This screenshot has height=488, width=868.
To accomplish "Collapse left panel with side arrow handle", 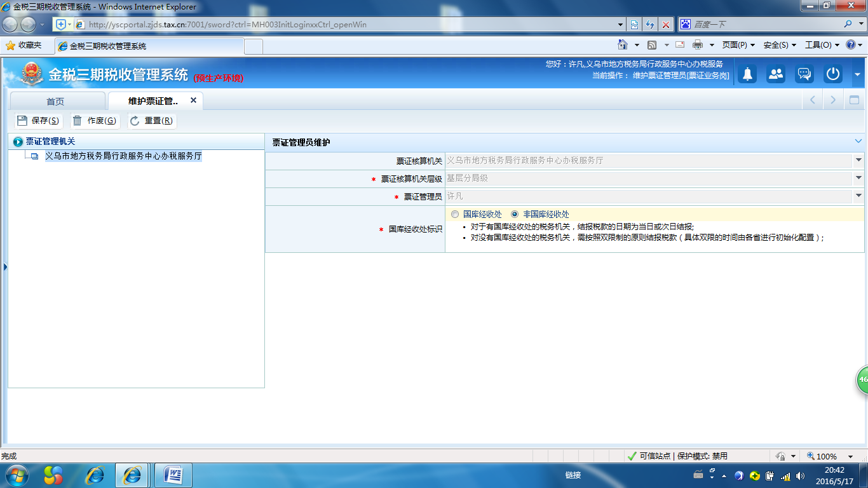I will coord(5,267).
